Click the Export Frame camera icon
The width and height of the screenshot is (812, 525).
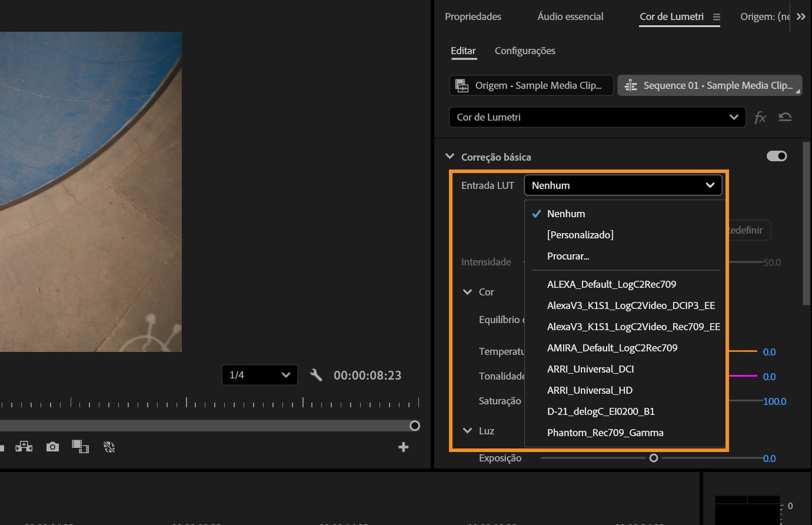pos(52,447)
